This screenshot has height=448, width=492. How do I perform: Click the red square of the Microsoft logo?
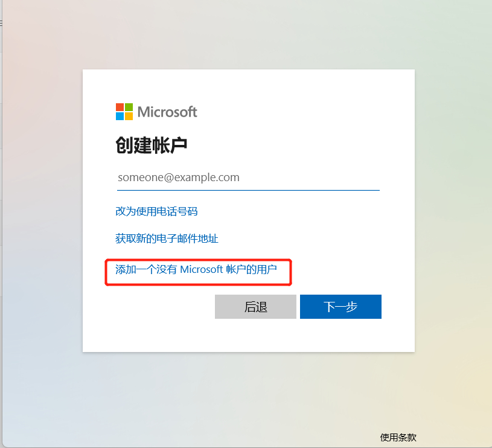(120, 107)
